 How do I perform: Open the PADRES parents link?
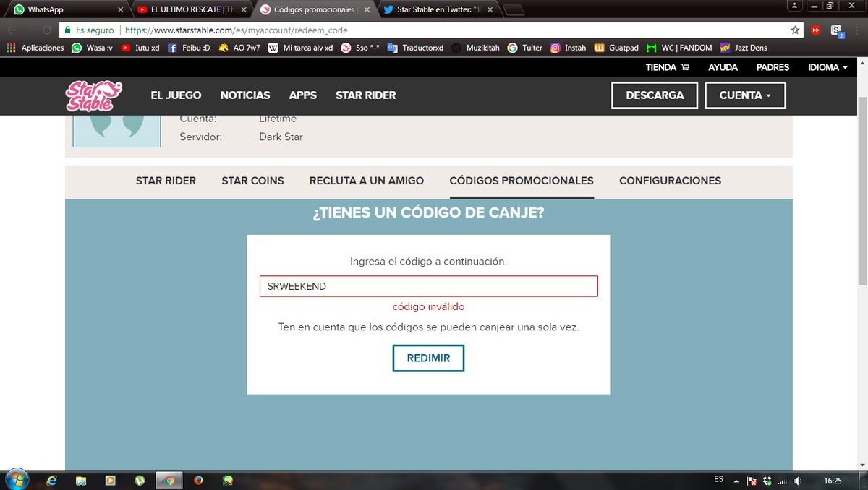pos(773,67)
